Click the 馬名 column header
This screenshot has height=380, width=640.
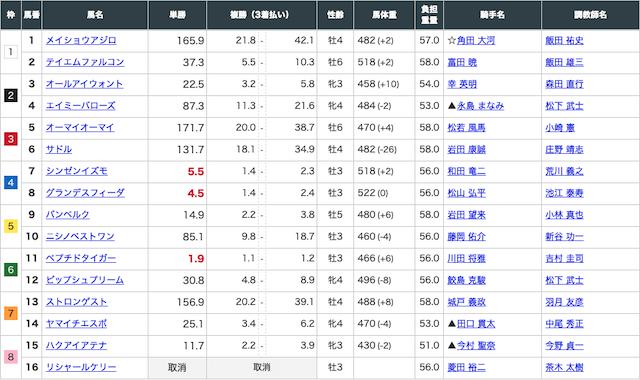[x=95, y=15]
